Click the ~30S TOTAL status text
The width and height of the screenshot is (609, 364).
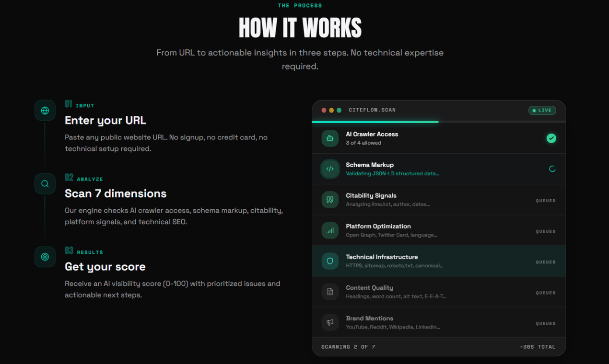(537, 347)
